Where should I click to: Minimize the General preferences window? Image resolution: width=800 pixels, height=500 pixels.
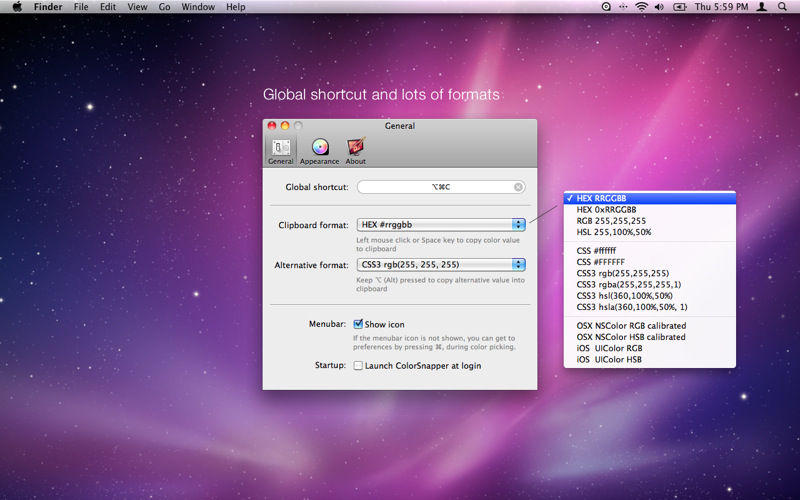pos(285,126)
